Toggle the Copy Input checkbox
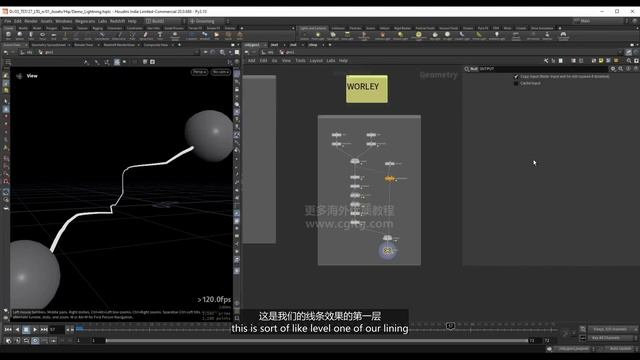 (x=516, y=76)
